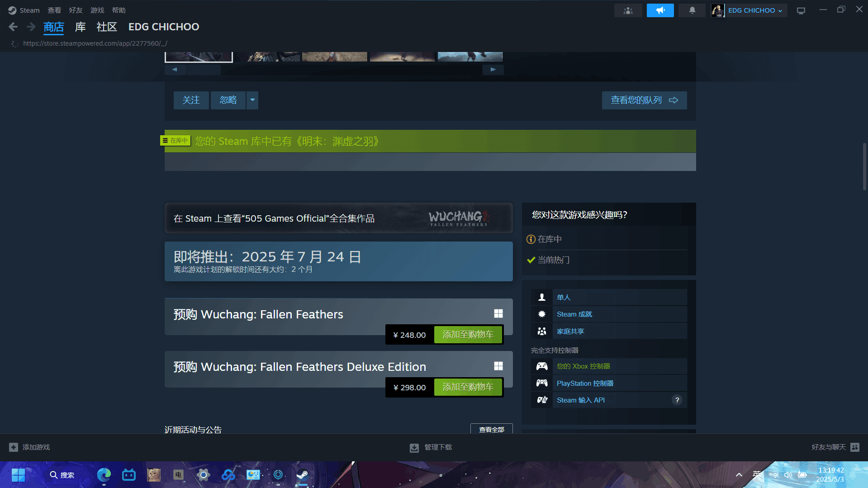Click the 忽略 ignore button
Image resolution: width=868 pixels, height=488 pixels.
228,100
